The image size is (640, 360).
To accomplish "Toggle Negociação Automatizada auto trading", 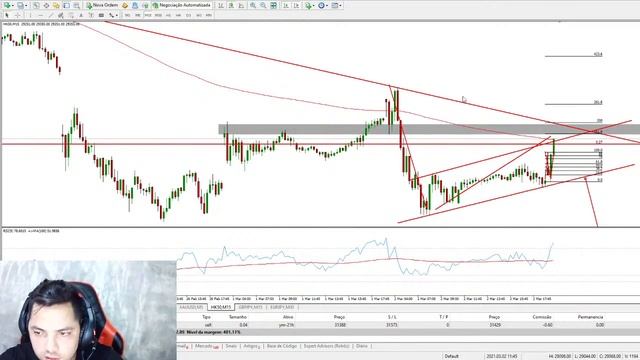I will pos(182,5).
